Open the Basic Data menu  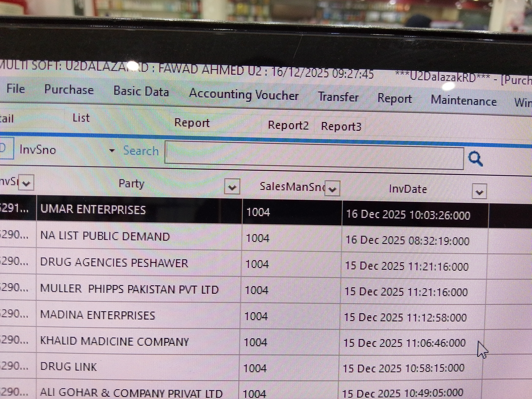click(141, 92)
